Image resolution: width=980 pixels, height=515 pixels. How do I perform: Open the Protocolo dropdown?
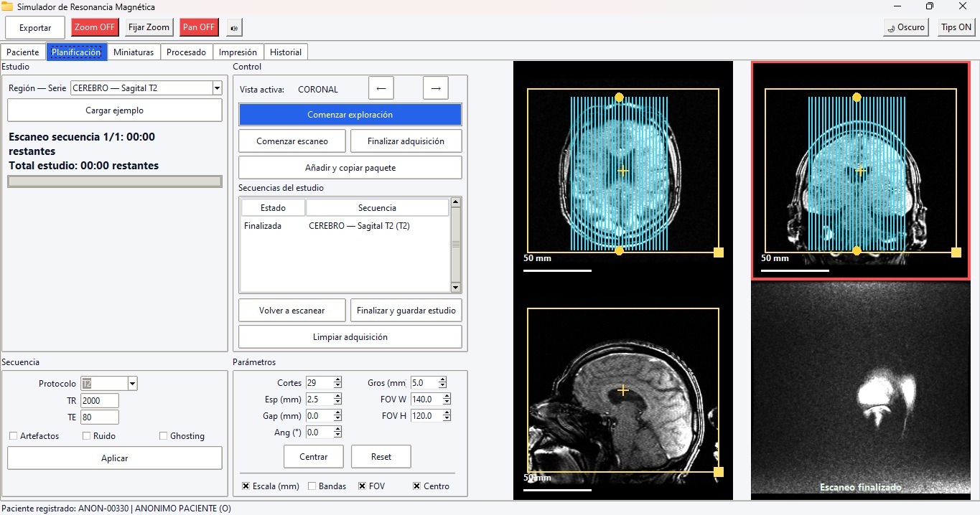point(132,384)
